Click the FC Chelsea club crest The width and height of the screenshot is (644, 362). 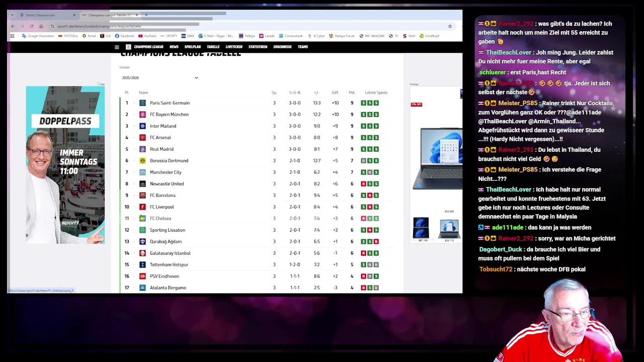(142, 218)
